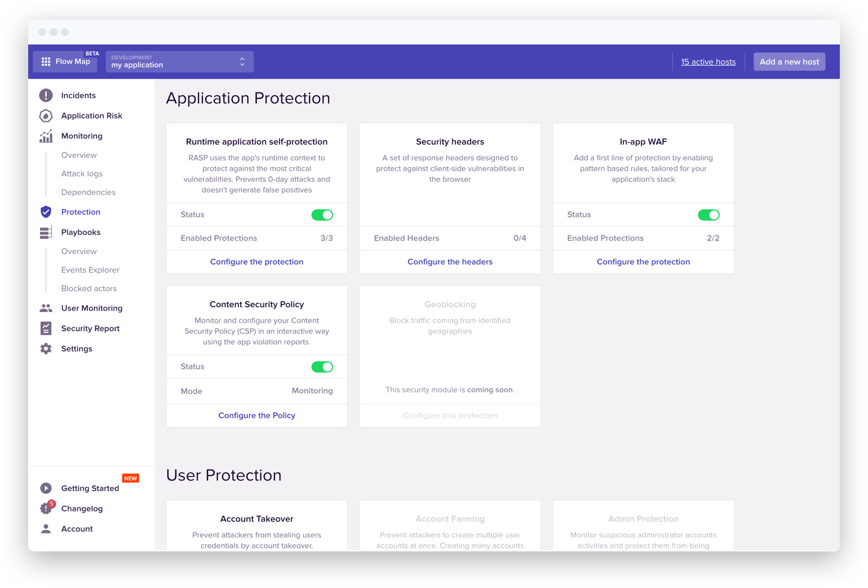The width and height of the screenshot is (868, 588).
Task: Open the 'my application' environment dropdown
Action: tap(179, 61)
